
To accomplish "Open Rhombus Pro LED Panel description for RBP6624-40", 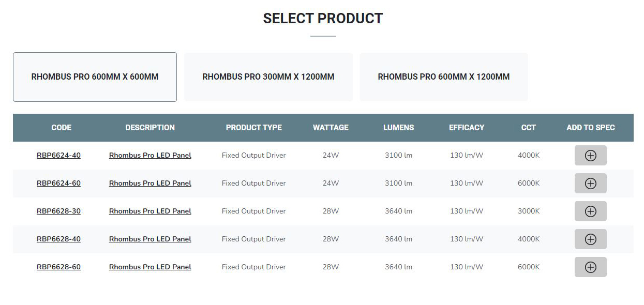I will pos(150,156).
